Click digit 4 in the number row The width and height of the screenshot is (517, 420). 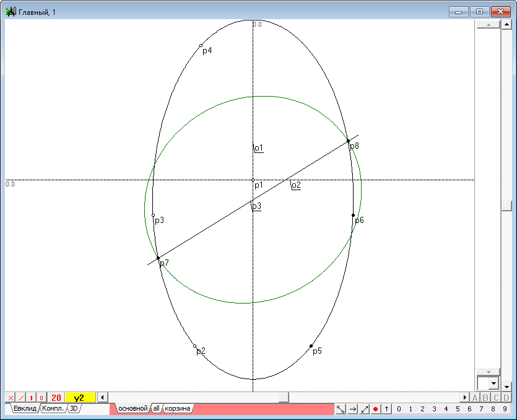pyautogui.click(x=446, y=409)
